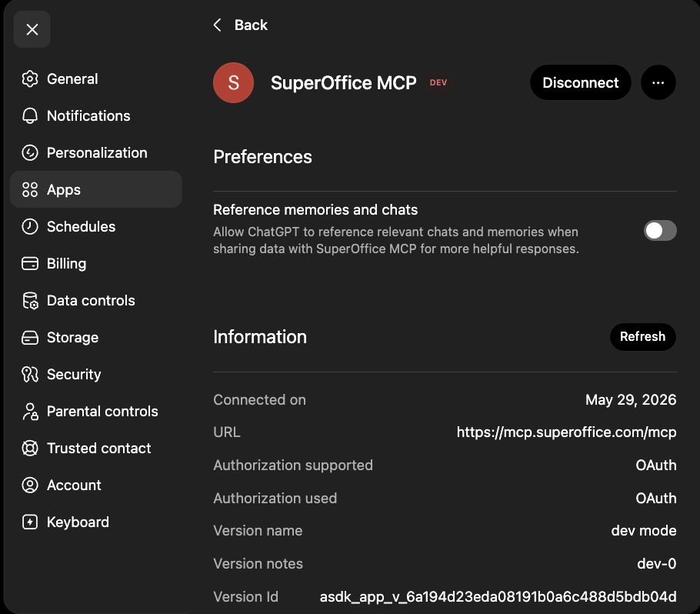This screenshot has height=614, width=700.
Task: Click the Data controls database icon
Action: pos(30,301)
